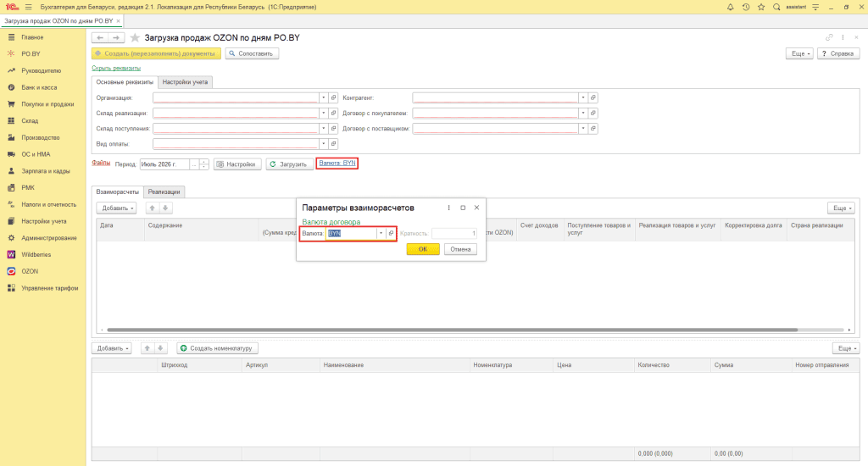Click the Настройки button near period
The height and width of the screenshot is (466, 868).
click(237, 164)
